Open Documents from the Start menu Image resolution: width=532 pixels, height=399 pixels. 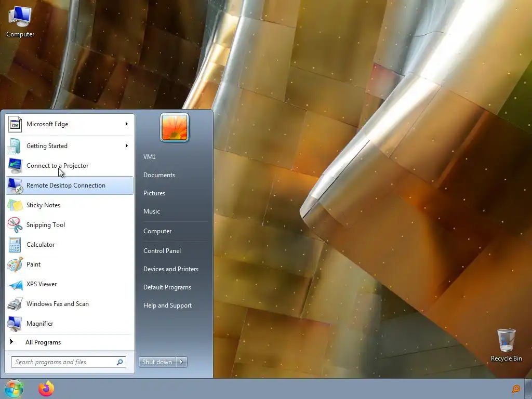point(159,175)
